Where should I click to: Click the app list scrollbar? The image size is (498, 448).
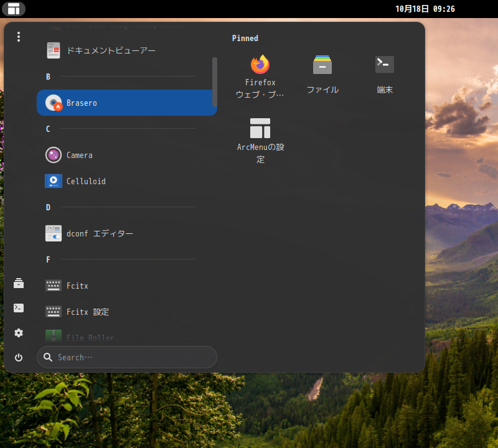(215, 82)
